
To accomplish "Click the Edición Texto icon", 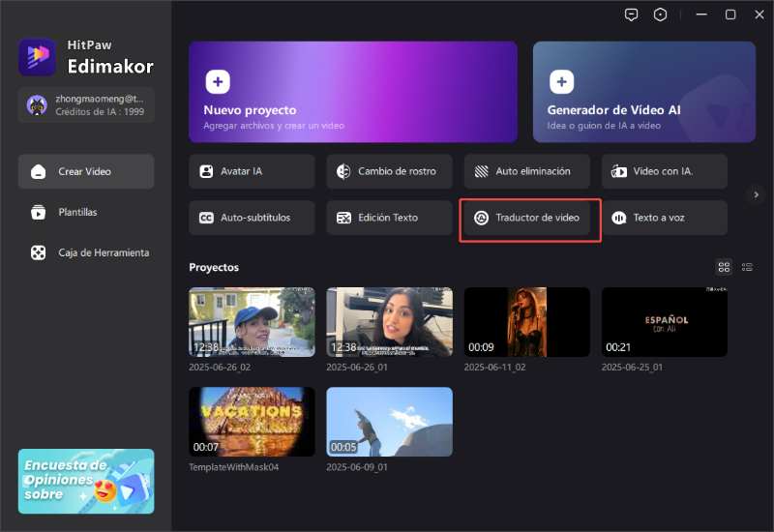I will (x=343, y=218).
